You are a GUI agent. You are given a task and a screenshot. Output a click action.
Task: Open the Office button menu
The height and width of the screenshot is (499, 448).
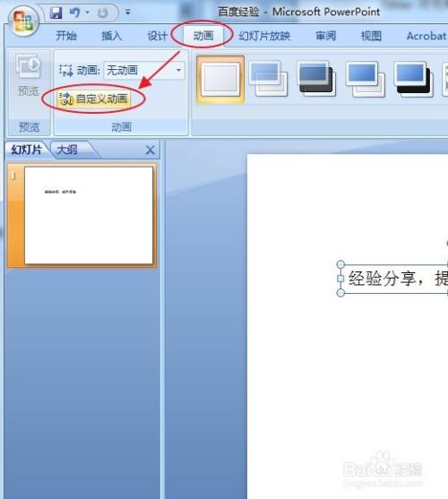tap(24, 22)
